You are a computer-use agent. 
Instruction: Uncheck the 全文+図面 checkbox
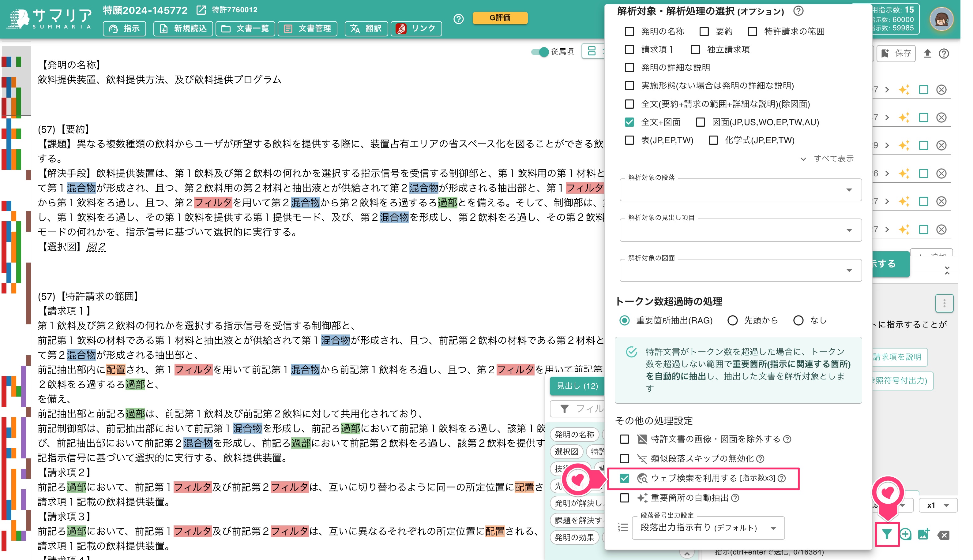[x=629, y=122]
